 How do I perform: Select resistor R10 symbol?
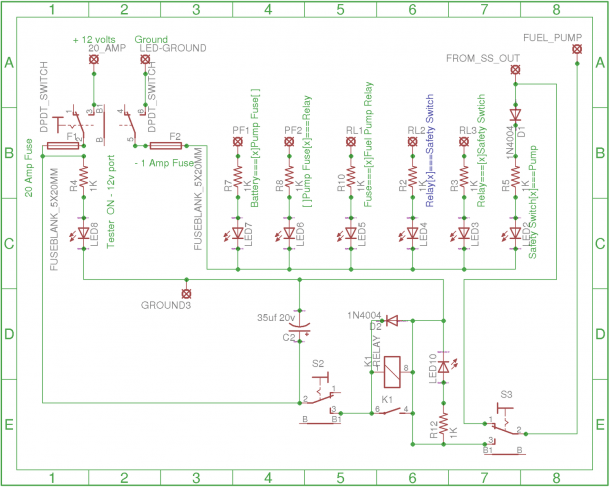pos(351,177)
